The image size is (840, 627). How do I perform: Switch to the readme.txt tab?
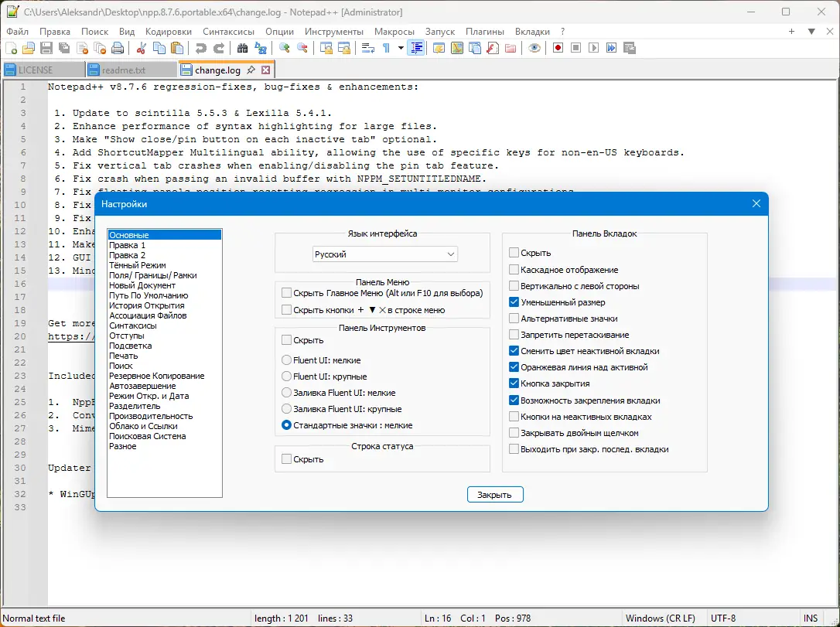click(124, 70)
